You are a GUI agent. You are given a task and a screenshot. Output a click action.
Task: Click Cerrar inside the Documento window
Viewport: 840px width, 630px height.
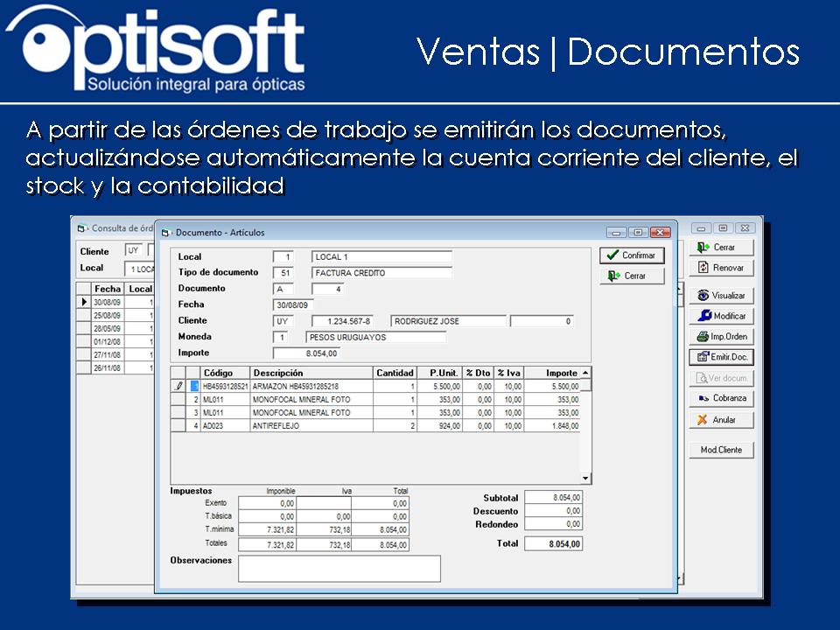[633, 275]
